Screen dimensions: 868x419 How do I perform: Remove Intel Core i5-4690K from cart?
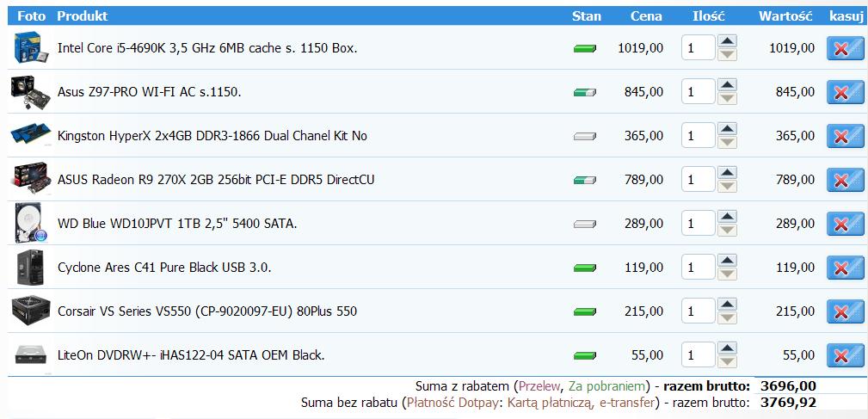tap(846, 48)
